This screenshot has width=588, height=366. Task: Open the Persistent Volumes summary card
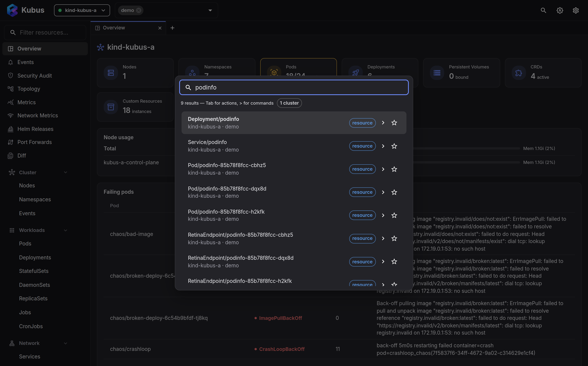462,73
